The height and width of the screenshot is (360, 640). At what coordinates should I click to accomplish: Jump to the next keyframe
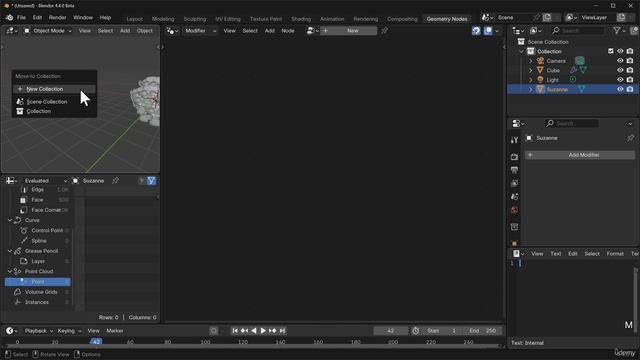click(273, 331)
